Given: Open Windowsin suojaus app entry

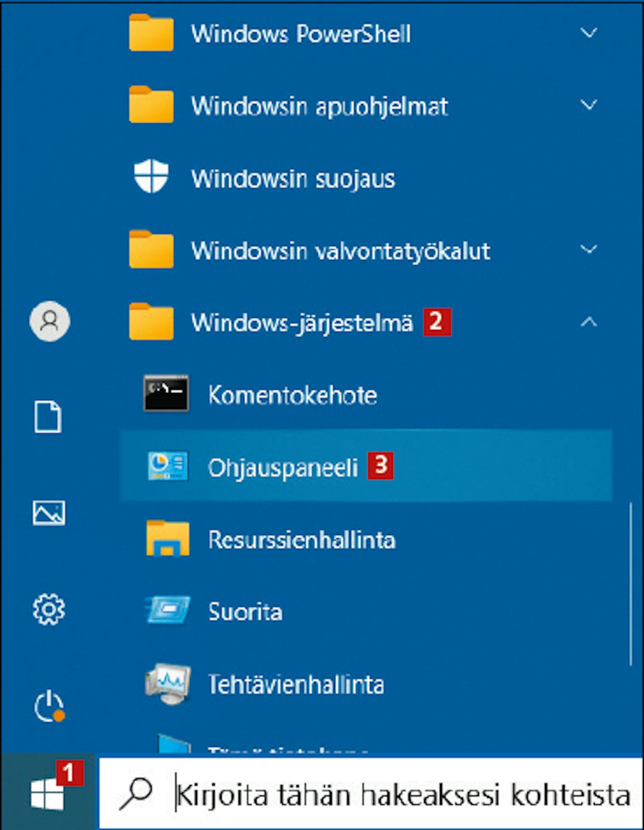Looking at the screenshot, I should [293, 179].
